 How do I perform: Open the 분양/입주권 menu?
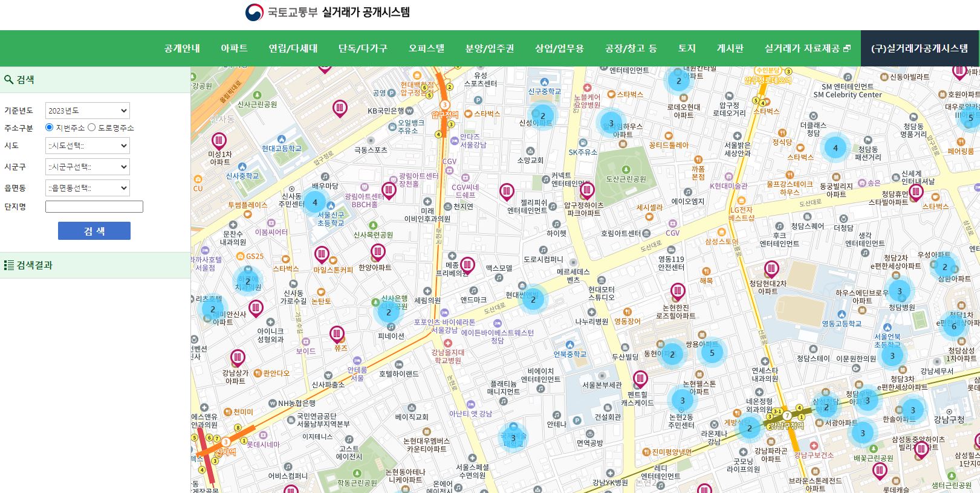pos(490,48)
